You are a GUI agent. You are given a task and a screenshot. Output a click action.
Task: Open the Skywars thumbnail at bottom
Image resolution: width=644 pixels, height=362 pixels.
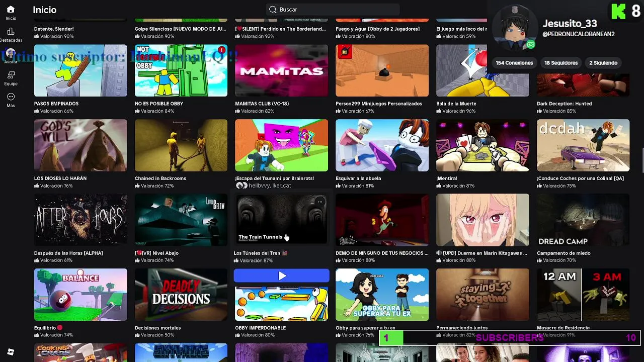tap(181, 352)
